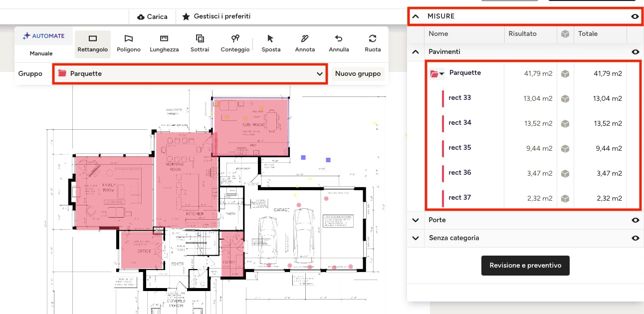The width and height of the screenshot is (644, 314).
Task: Toggle visibility of the Porte category
Action: [635, 220]
